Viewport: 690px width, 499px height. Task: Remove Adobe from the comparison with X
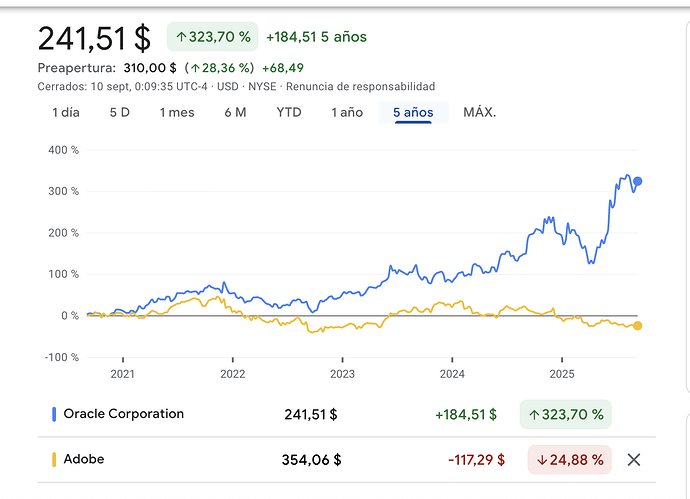pyautogui.click(x=633, y=460)
